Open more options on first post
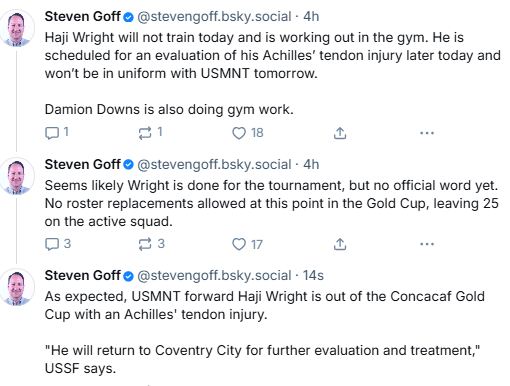510x386 pixels. tap(427, 133)
